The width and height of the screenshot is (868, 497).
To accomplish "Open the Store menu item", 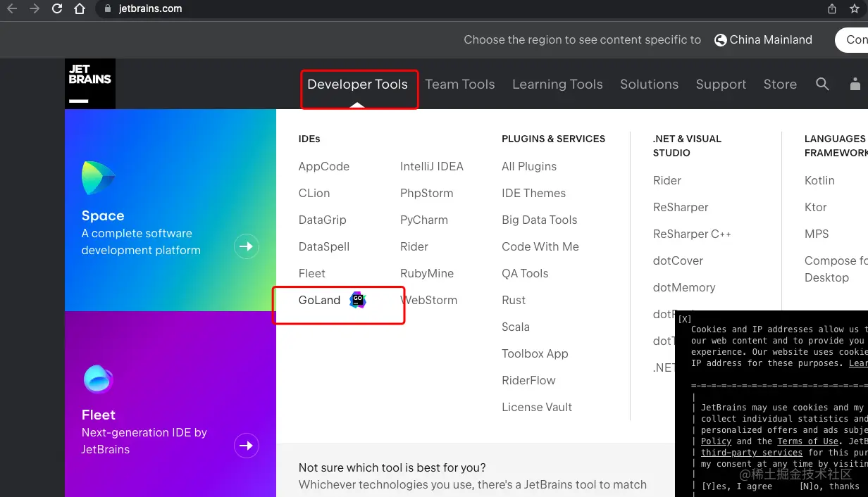I will pyautogui.click(x=780, y=84).
